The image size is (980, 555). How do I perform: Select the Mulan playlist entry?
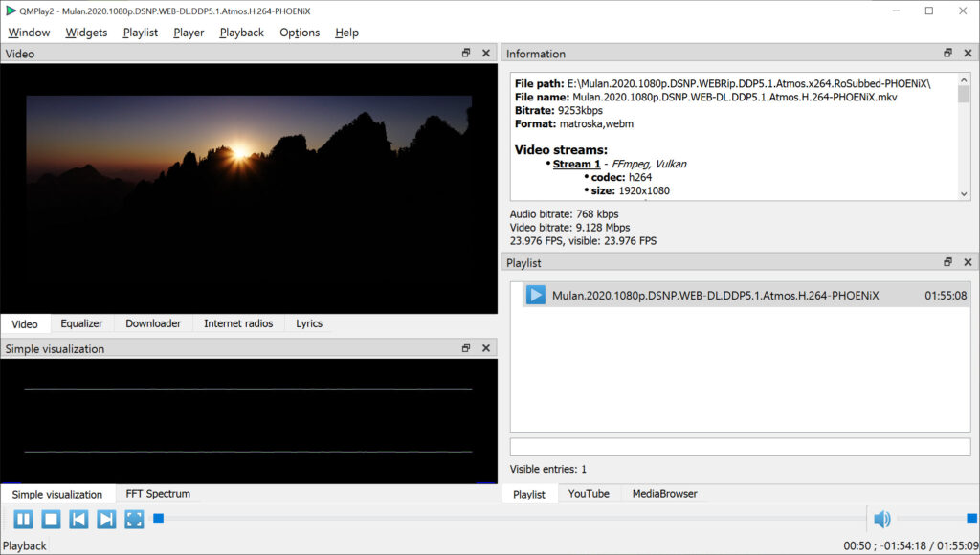746,295
